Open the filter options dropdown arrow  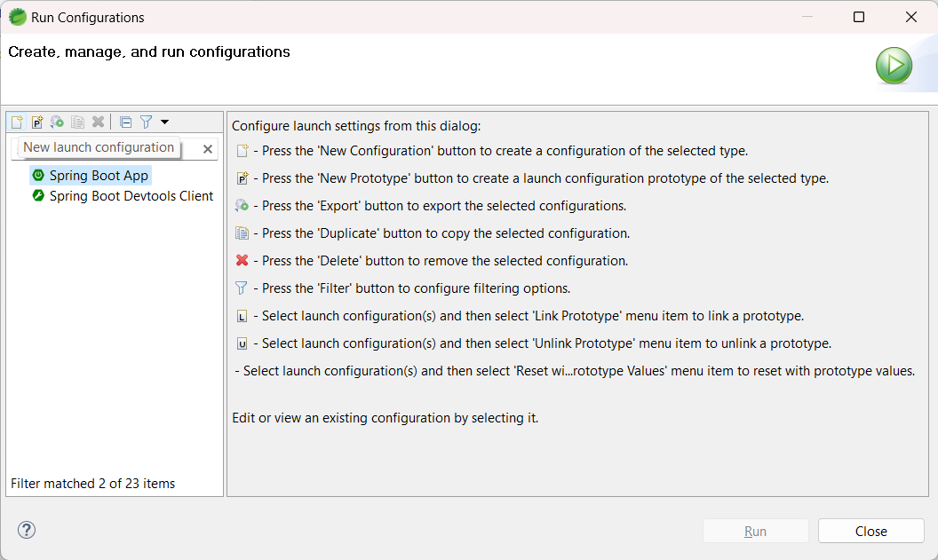click(x=164, y=122)
